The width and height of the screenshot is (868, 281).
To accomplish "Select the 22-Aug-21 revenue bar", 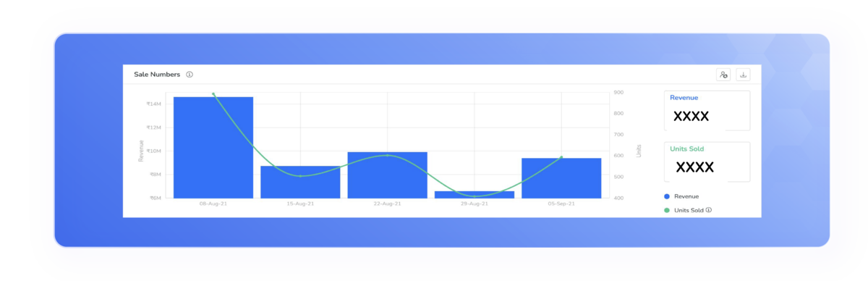I will click(387, 175).
